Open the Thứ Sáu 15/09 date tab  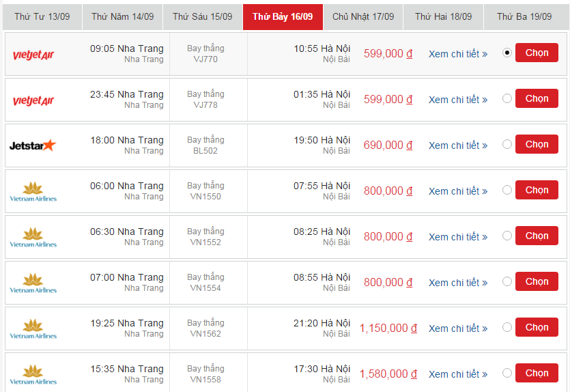tap(202, 17)
